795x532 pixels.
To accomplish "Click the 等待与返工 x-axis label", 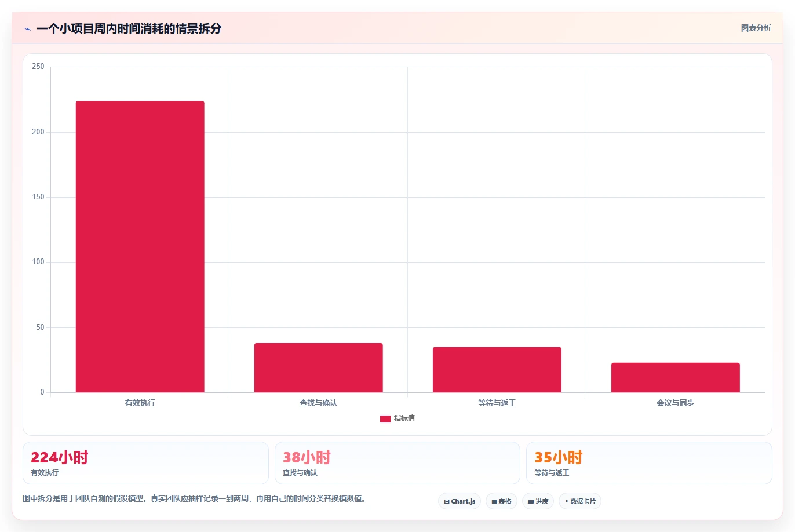I will pyautogui.click(x=497, y=403).
